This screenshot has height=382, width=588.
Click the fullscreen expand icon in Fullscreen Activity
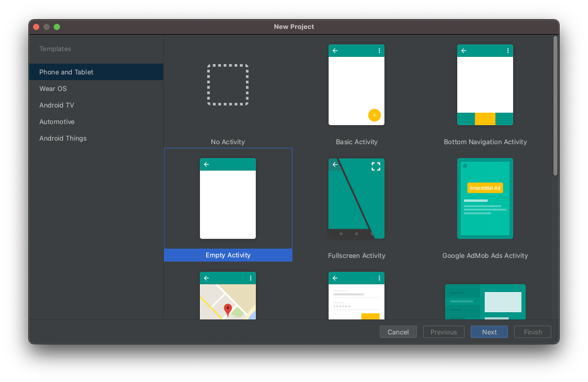coord(376,166)
